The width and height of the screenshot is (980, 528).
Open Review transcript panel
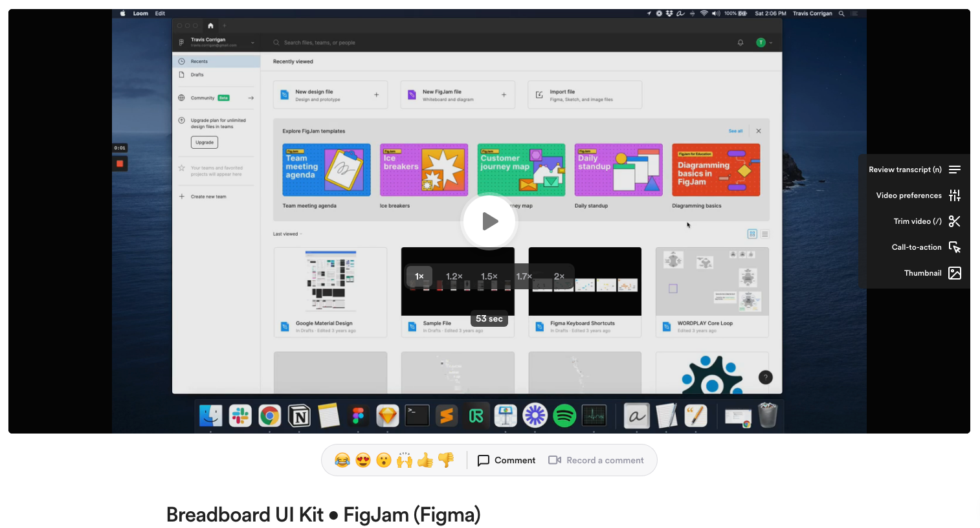914,170
